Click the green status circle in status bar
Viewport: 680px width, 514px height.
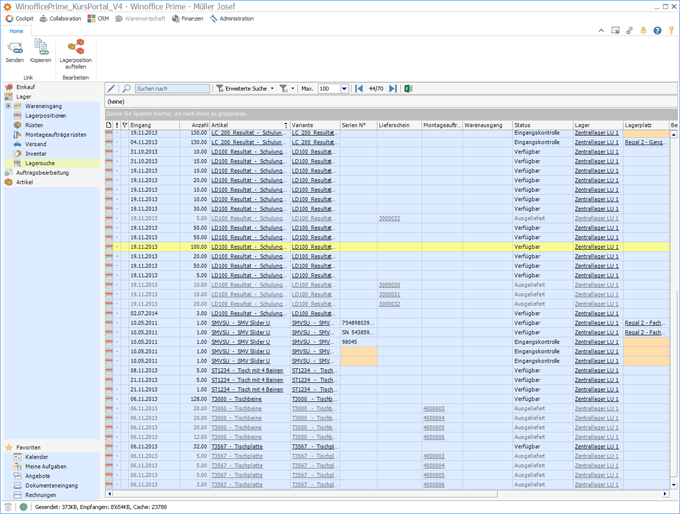coord(23,507)
